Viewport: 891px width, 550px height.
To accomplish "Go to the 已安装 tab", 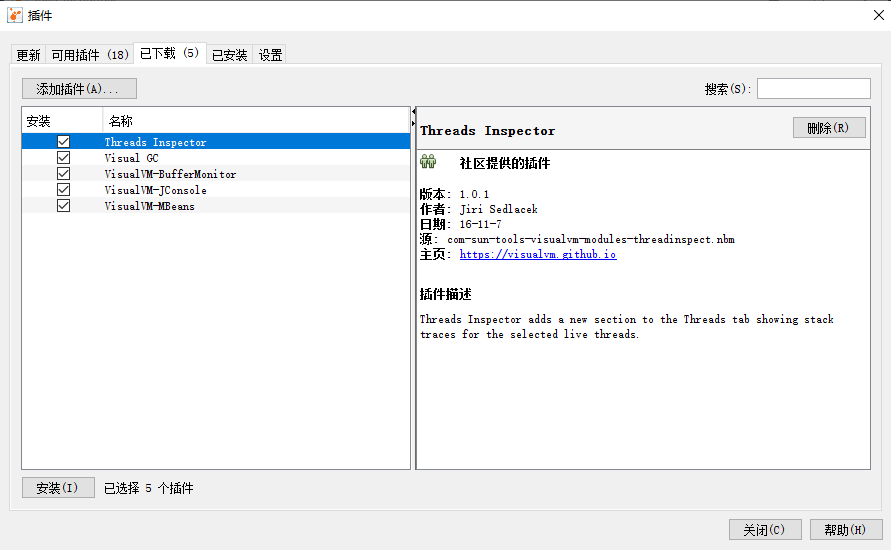I will click(x=229, y=55).
